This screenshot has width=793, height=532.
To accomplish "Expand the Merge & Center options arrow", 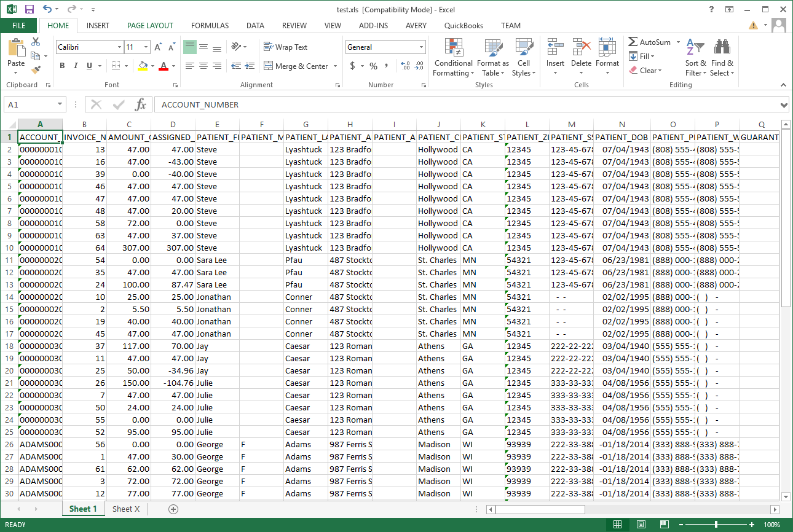I will click(335, 66).
